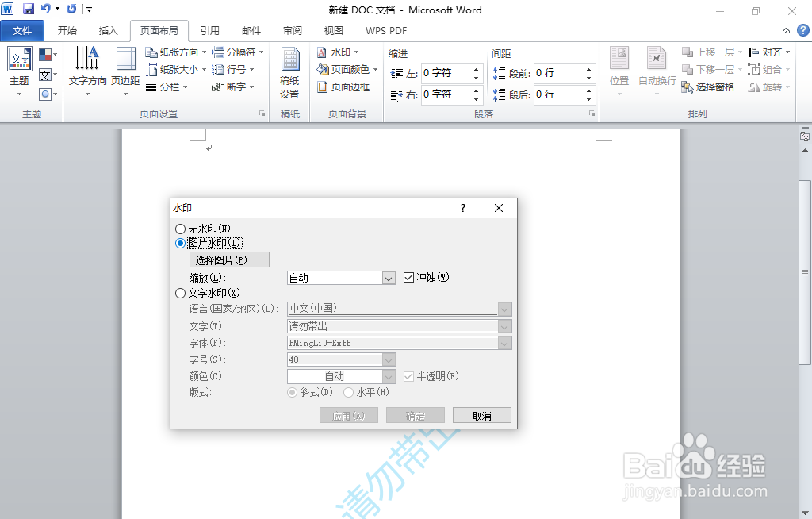The height and width of the screenshot is (519, 812).
Task: Uncheck the 冲蚀 washout checkbox
Action: coord(409,277)
